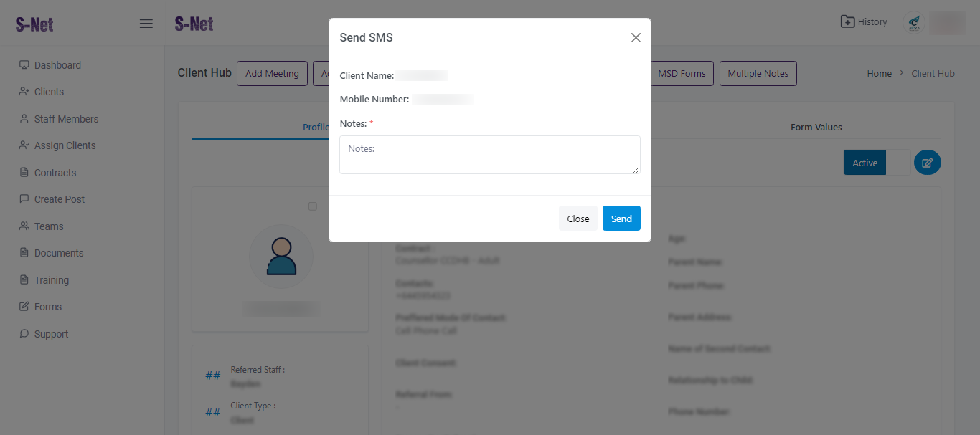Open Contracts in the sidebar
980x435 pixels.
click(x=55, y=173)
